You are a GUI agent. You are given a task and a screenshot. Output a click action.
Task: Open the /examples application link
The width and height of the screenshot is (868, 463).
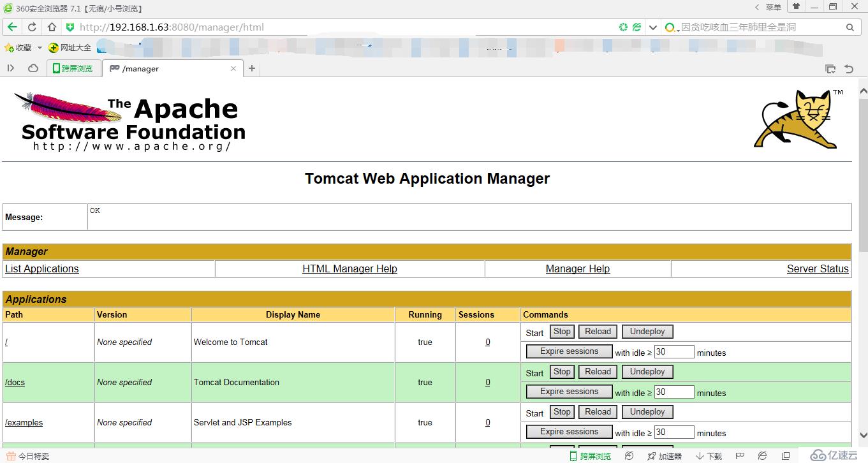24,423
